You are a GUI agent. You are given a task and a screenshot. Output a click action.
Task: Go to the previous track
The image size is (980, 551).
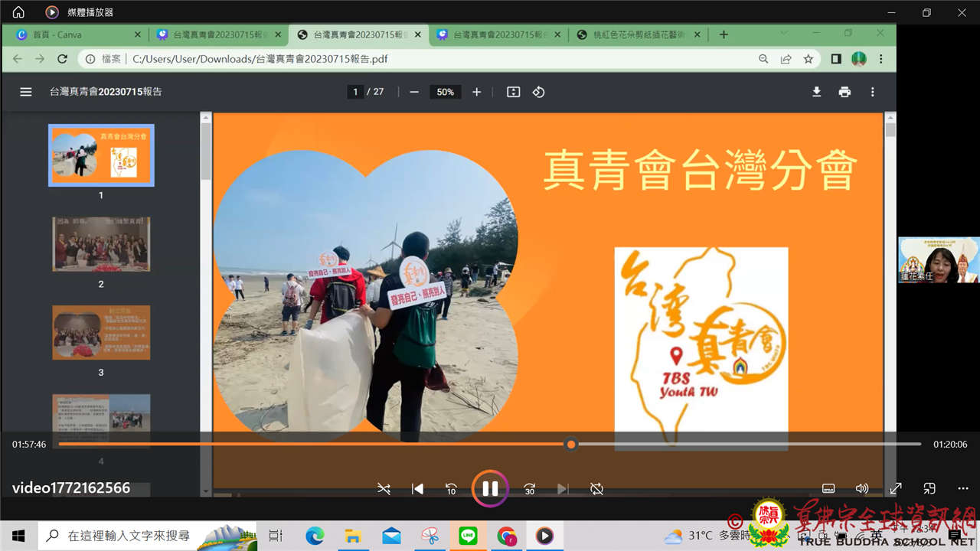(x=417, y=488)
